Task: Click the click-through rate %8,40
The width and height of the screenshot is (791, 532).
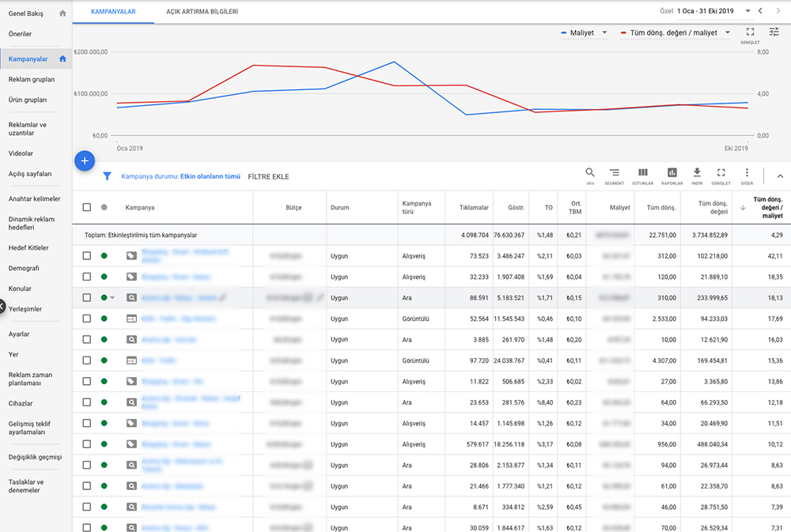Action: tap(545, 402)
